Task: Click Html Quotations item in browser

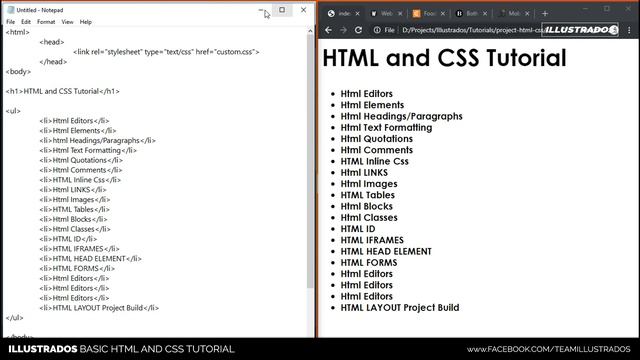Action: (x=377, y=139)
